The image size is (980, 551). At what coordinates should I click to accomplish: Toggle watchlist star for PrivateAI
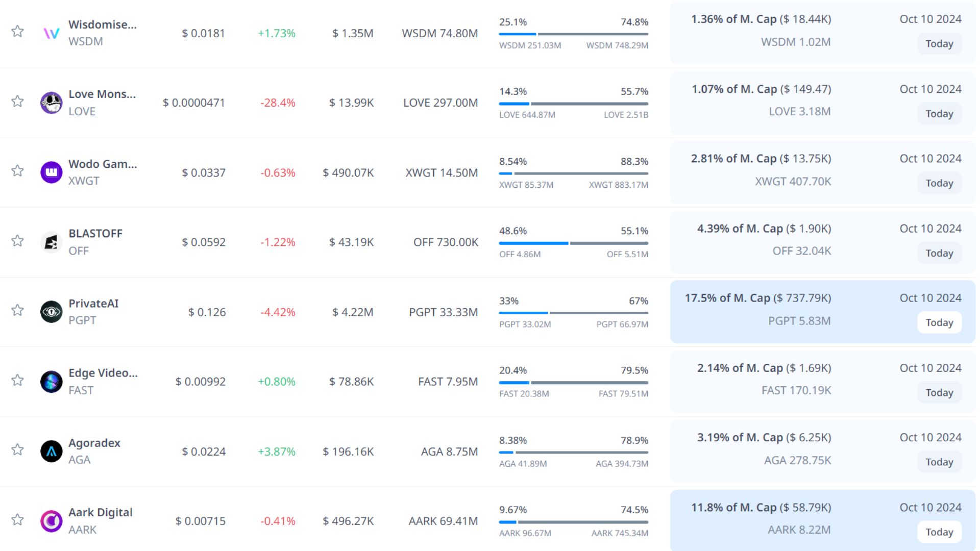pyautogui.click(x=17, y=310)
